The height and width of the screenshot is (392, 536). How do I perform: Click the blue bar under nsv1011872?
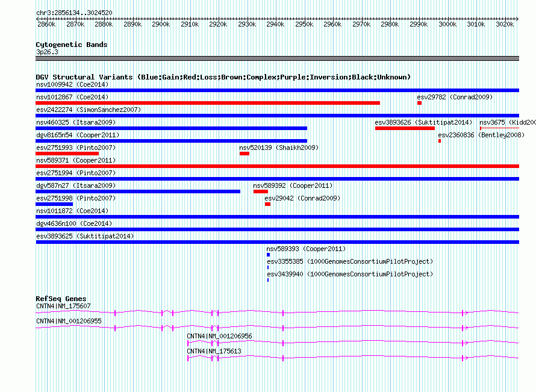point(277,217)
